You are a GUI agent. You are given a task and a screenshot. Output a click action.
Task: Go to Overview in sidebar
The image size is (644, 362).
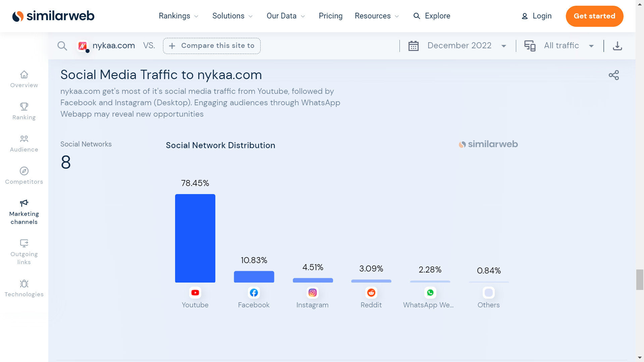(24, 79)
